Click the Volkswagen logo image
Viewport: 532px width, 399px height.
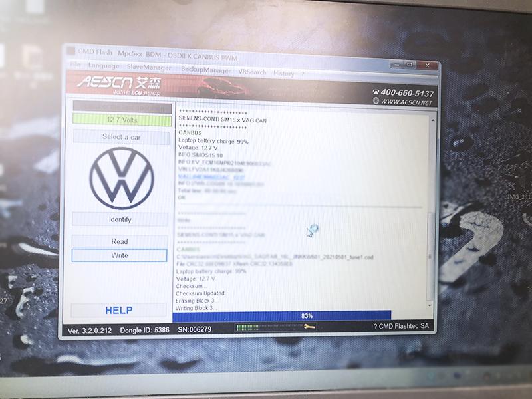click(x=121, y=178)
